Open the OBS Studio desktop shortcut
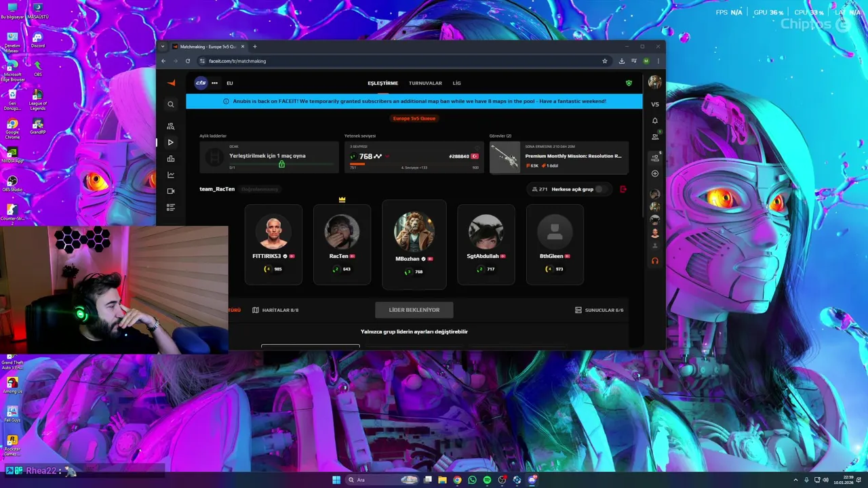 coord(12,184)
